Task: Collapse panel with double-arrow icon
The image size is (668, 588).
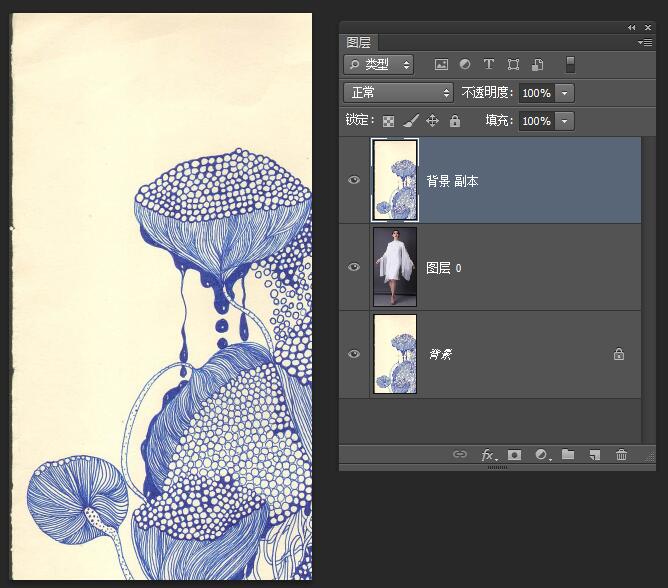Action: pos(631,28)
